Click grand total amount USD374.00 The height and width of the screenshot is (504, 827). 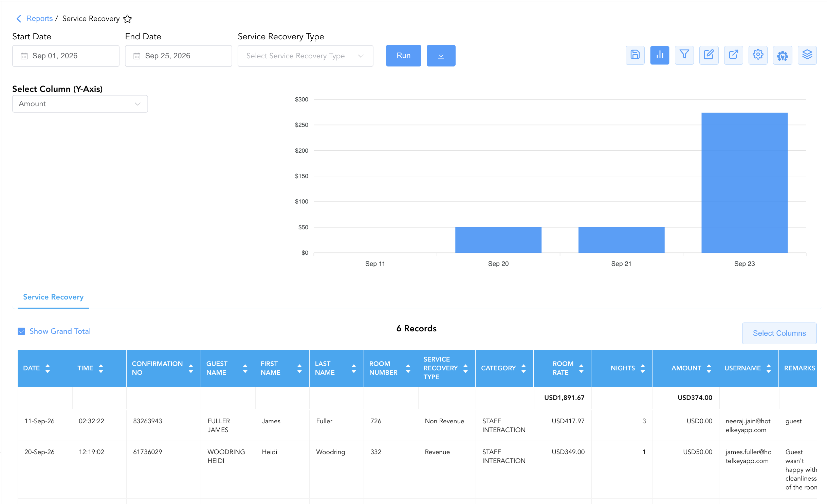click(695, 398)
